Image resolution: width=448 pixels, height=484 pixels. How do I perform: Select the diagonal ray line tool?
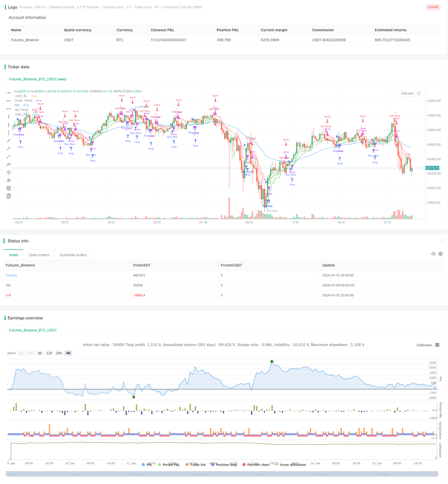9,148
